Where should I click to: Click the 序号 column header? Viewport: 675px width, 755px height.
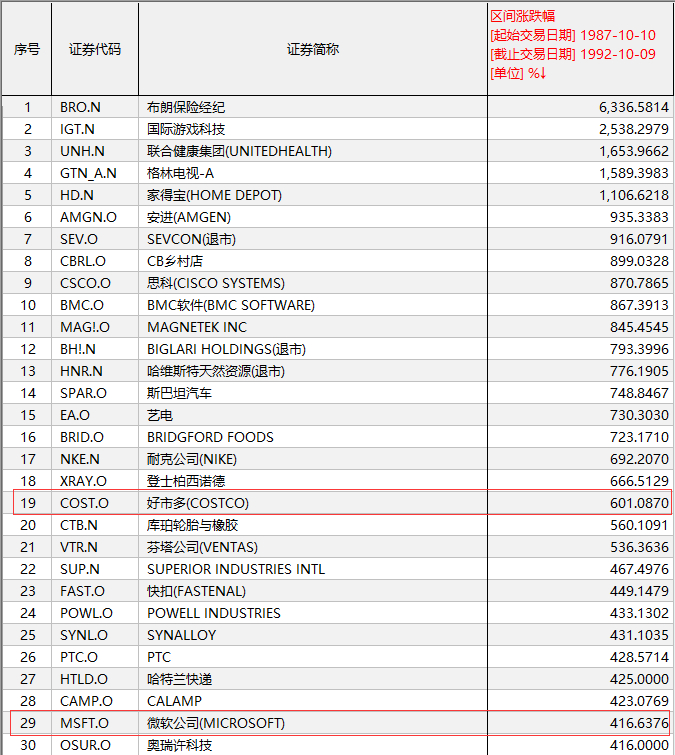[x=27, y=49]
